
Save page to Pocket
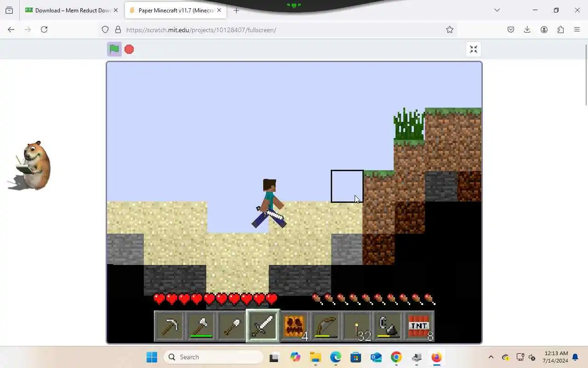pos(511,29)
